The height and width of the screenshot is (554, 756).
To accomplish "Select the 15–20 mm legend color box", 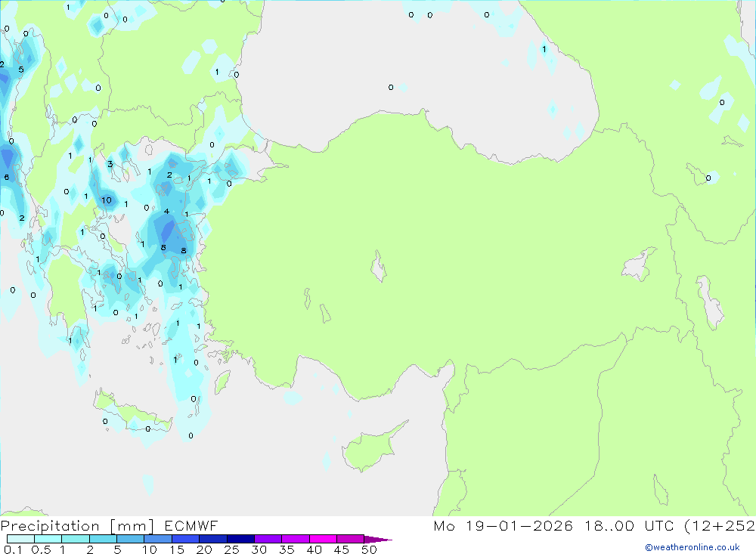I will [x=185, y=539].
